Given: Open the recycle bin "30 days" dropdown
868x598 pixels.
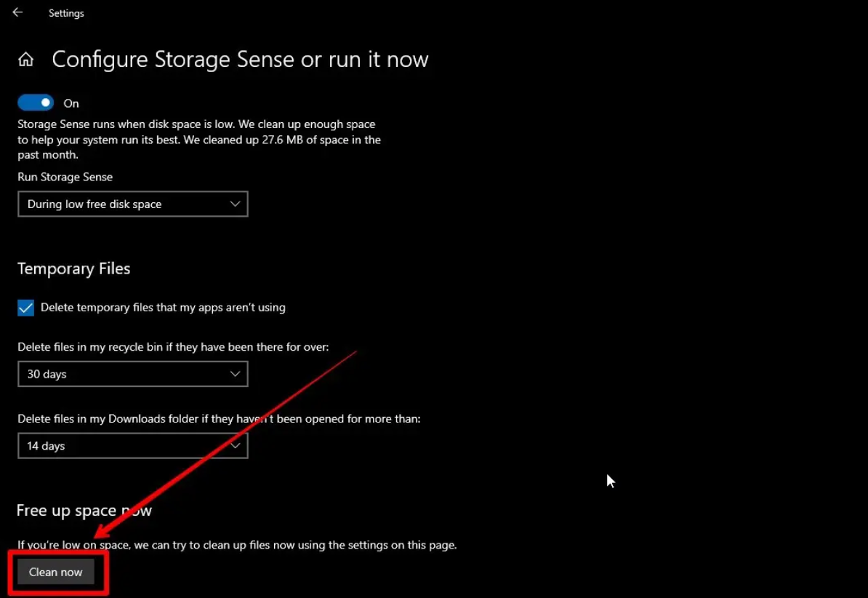Looking at the screenshot, I should (132, 374).
